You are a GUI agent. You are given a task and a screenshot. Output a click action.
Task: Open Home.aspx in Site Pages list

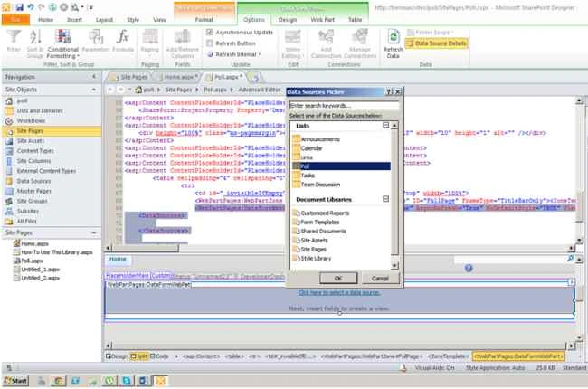(35, 244)
